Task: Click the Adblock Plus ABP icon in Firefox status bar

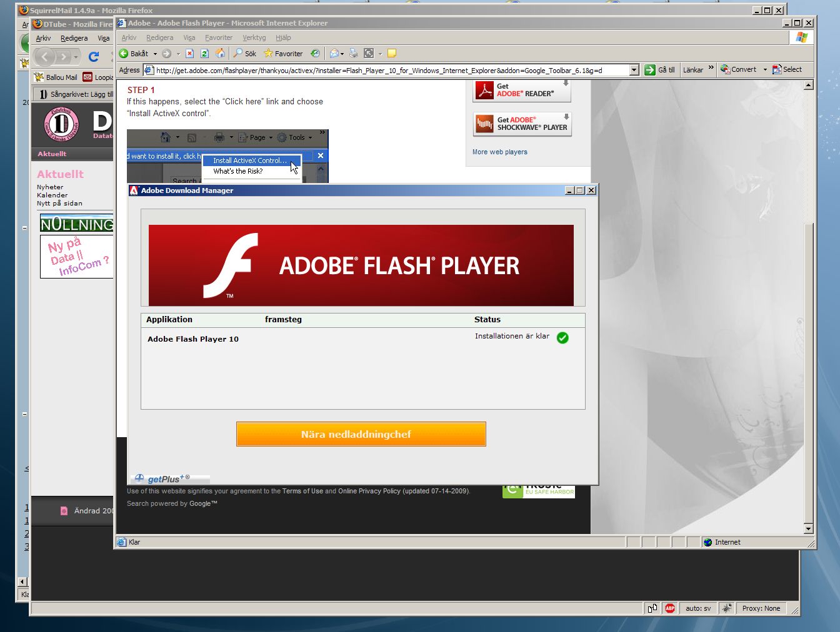Action: click(x=670, y=608)
